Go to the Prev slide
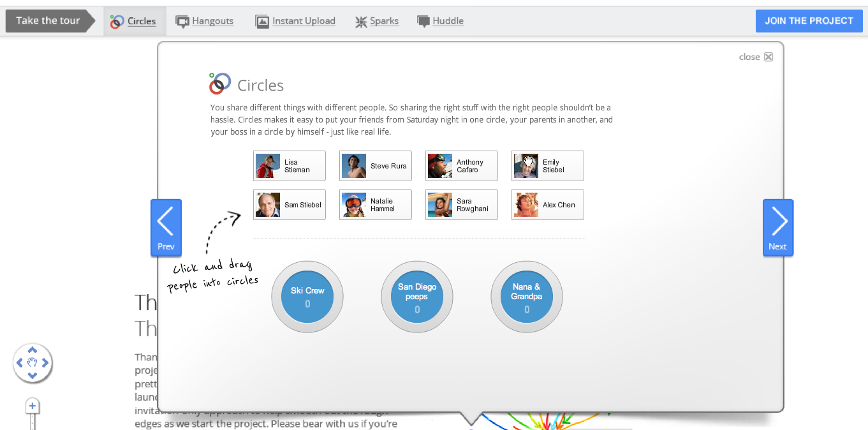868x430 pixels. [166, 228]
